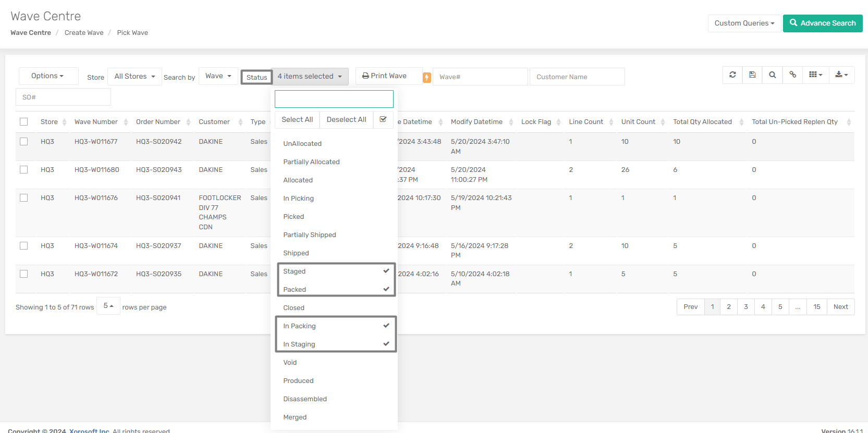Focus the SO# input field
Image resolution: width=868 pixels, height=433 pixels.
pyautogui.click(x=63, y=97)
